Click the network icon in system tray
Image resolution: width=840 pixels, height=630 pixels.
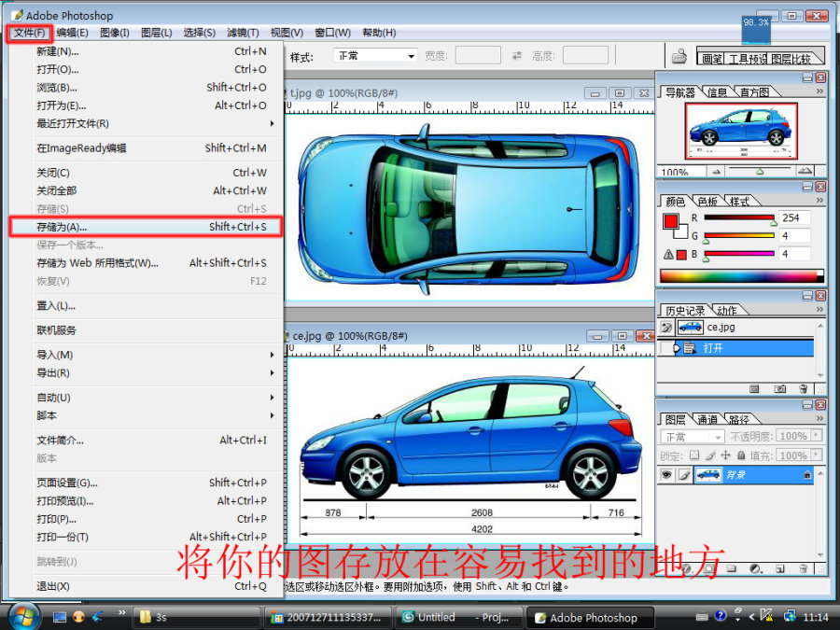coord(790,616)
